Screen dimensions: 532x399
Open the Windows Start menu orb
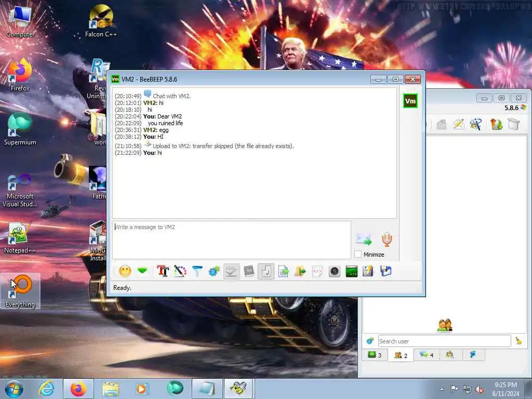[14, 389]
